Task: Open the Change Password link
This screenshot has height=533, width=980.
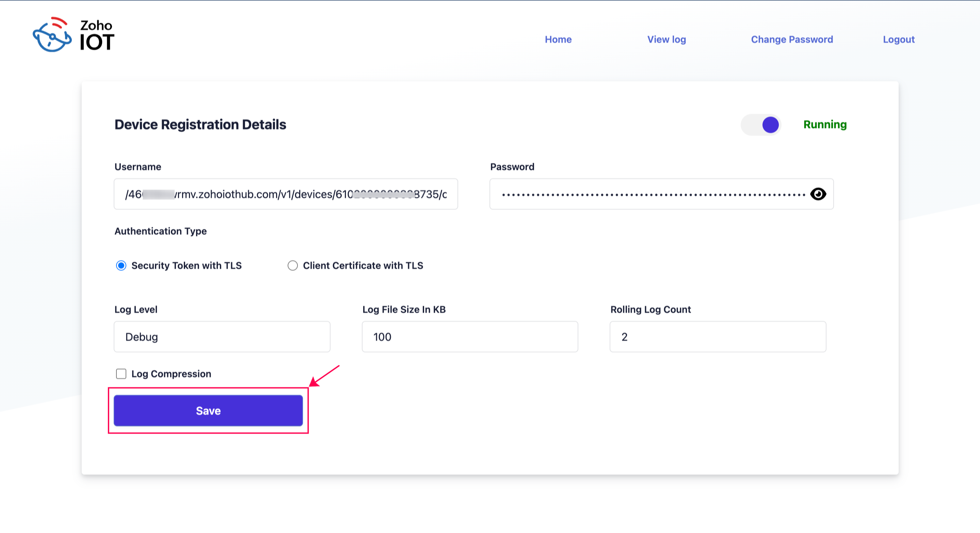Action: (x=792, y=40)
